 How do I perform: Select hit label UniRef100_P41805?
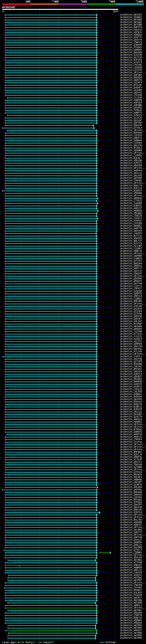(131, 595)
